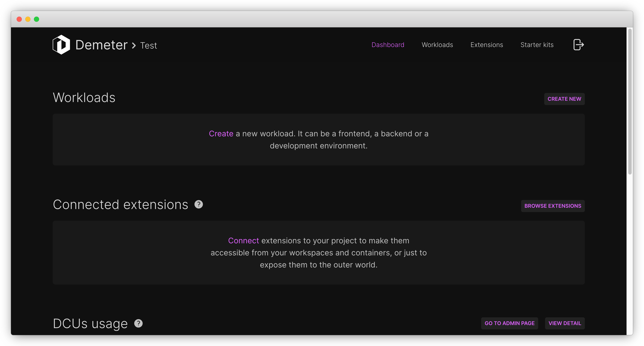Open help icon beside DCUs usage

pos(138,324)
